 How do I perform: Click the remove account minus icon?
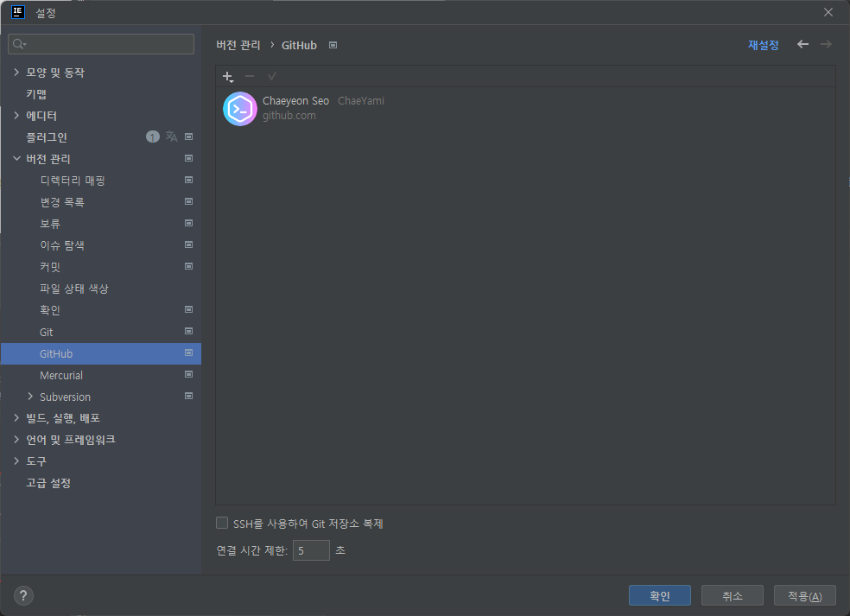tap(250, 76)
